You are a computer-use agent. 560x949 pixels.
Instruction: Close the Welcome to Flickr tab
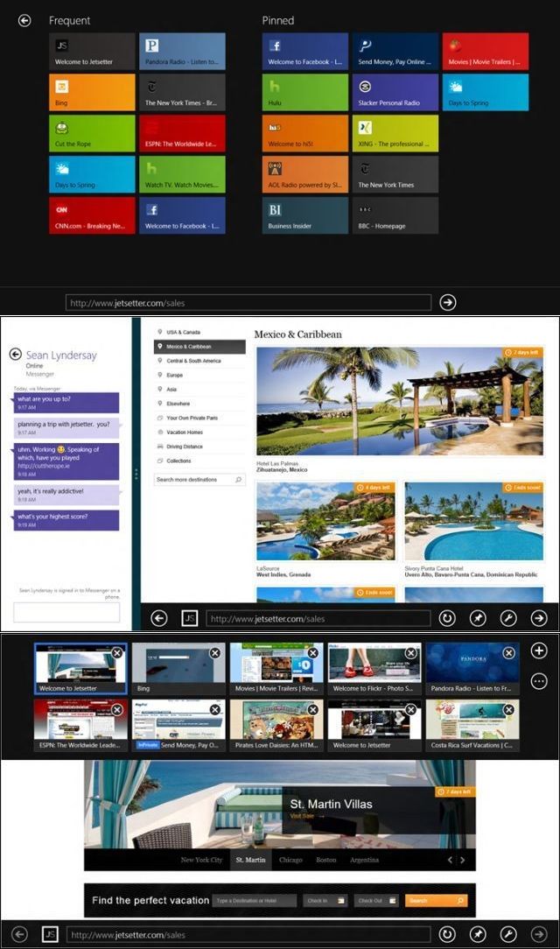pyautogui.click(x=410, y=653)
